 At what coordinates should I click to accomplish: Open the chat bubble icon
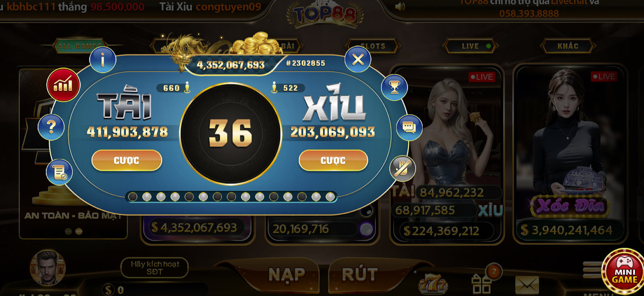tap(409, 128)
